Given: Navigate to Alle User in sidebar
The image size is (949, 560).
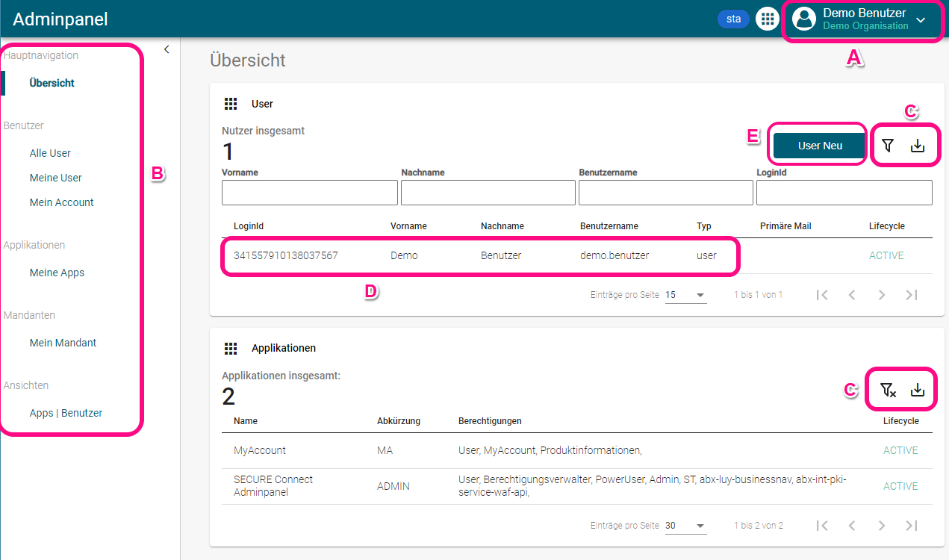Looking at the screenshot, I should (x=50, y=153).
